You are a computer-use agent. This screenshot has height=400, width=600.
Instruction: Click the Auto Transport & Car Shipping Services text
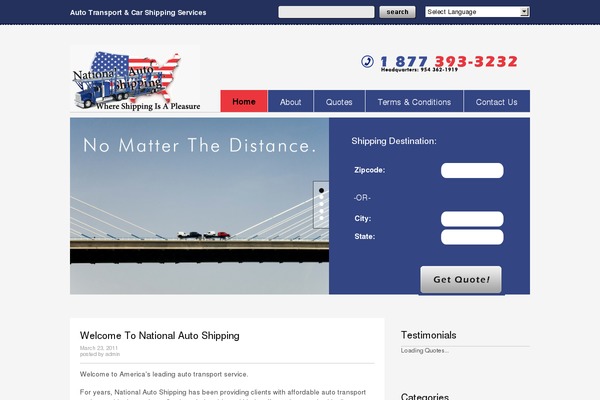point(138,13)
